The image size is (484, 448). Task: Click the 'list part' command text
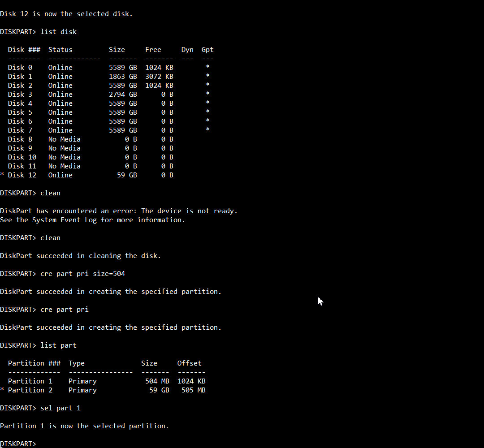(x=58, y=345)
